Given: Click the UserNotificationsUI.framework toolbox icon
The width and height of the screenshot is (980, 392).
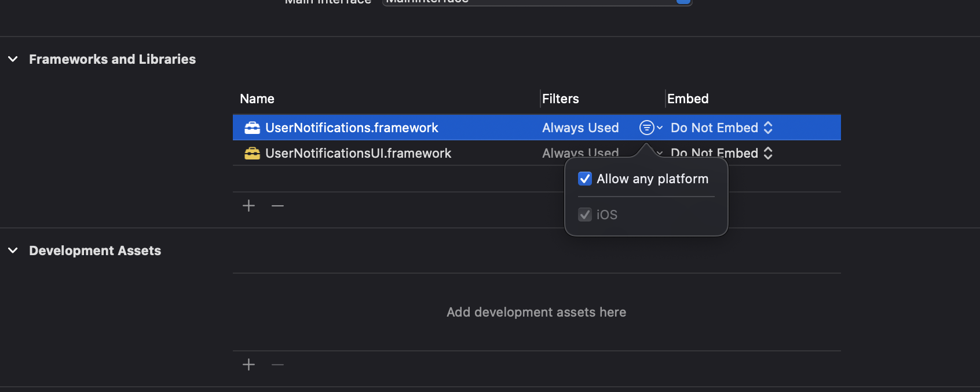Looking at the screenshot, I should click(252, 153).
